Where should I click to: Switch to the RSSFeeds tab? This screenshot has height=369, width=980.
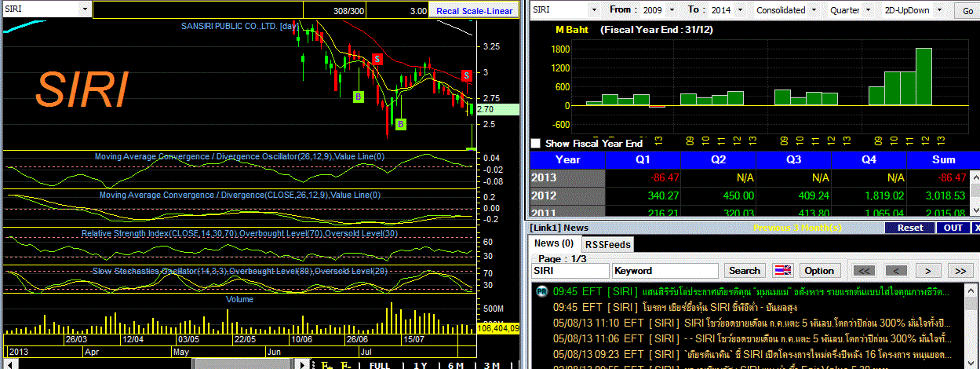[x=608, y=244]
